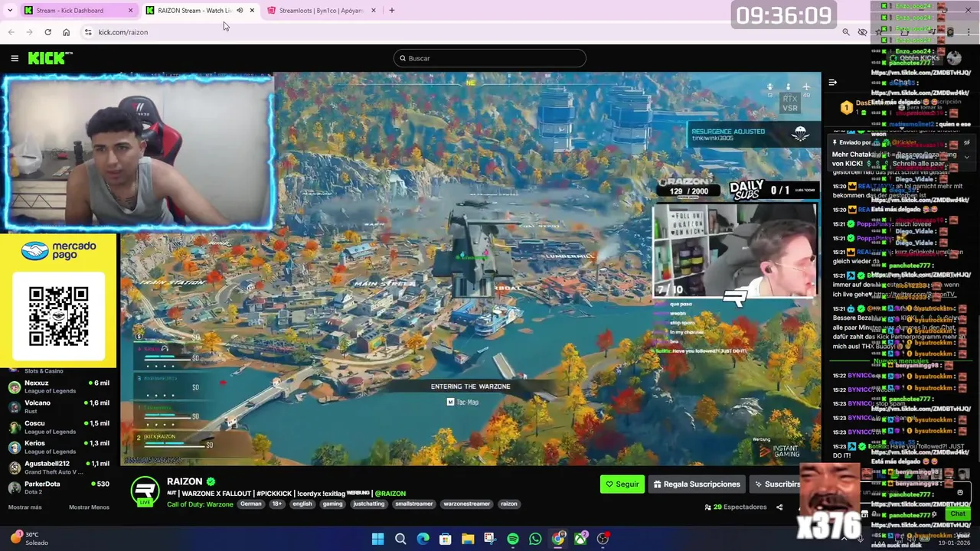Click the green Chat send button
The image size is (980, 551).
[x=957, y=514]
